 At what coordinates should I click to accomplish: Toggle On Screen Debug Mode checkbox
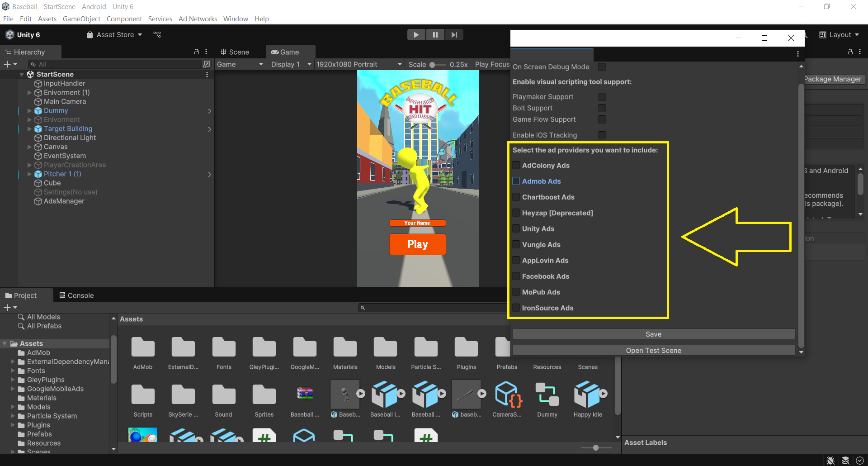(602, 67)
